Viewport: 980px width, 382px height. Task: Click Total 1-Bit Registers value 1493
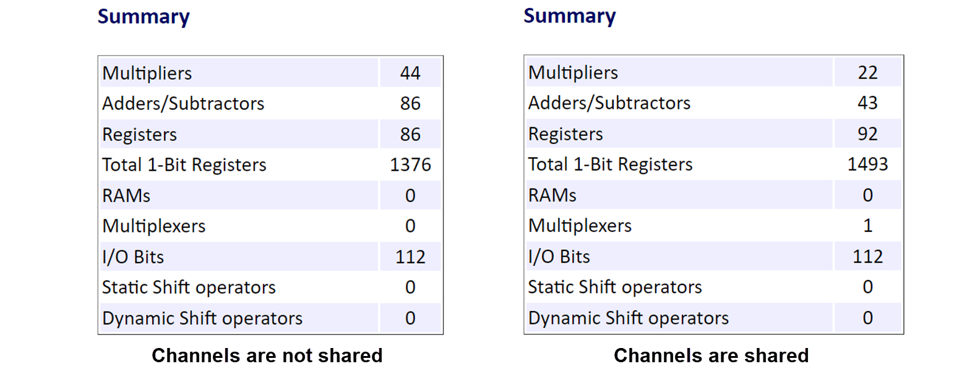[x=867, y=164]
